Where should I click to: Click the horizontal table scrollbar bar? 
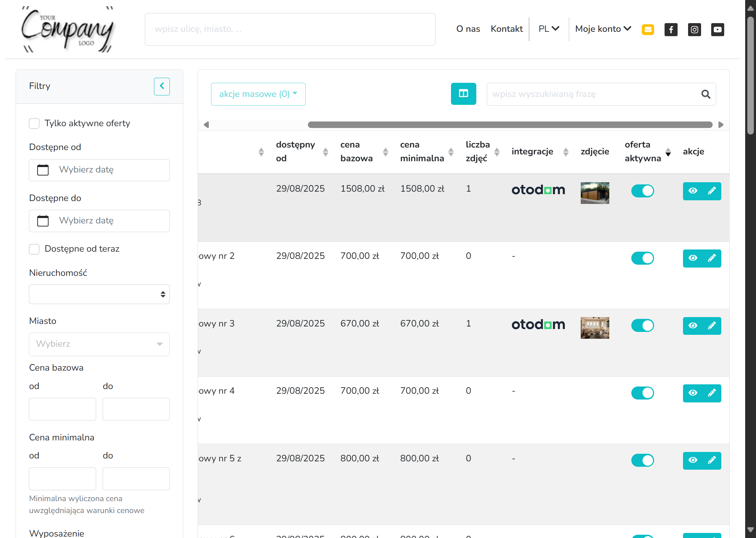[510, 125]
